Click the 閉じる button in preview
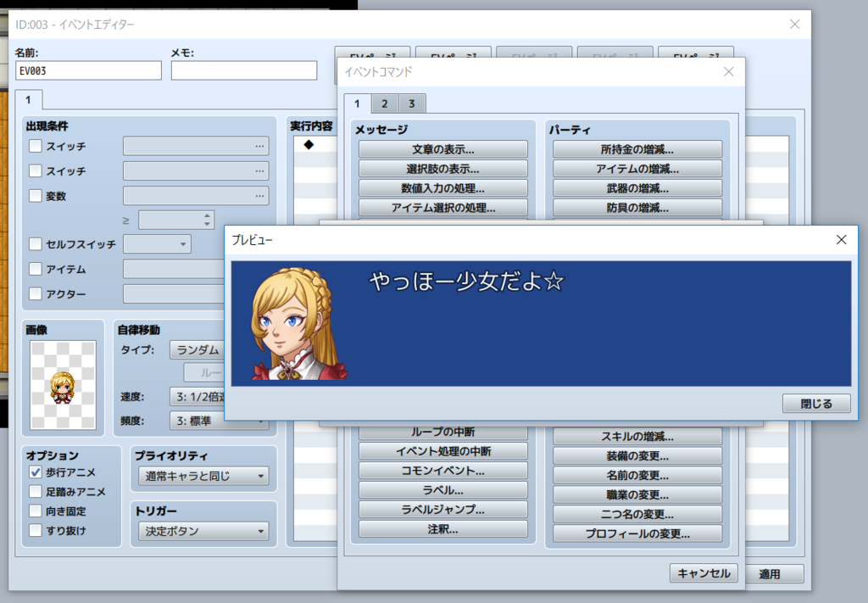This screenshot has height=603, width=868. (816, 404)
